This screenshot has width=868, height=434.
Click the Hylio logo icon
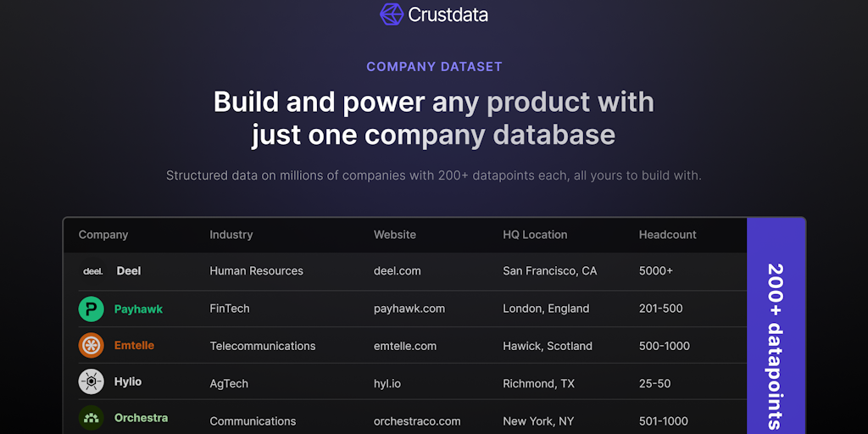tap(92, 382)
